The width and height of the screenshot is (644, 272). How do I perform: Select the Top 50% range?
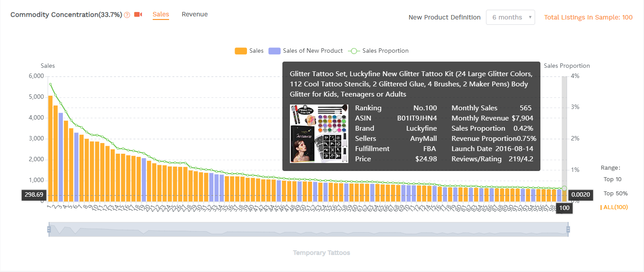click(615, 194)
